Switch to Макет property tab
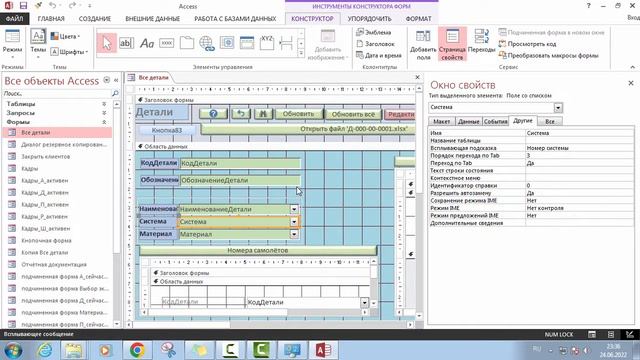The image size is (640, 360). (x=441, y=122)
